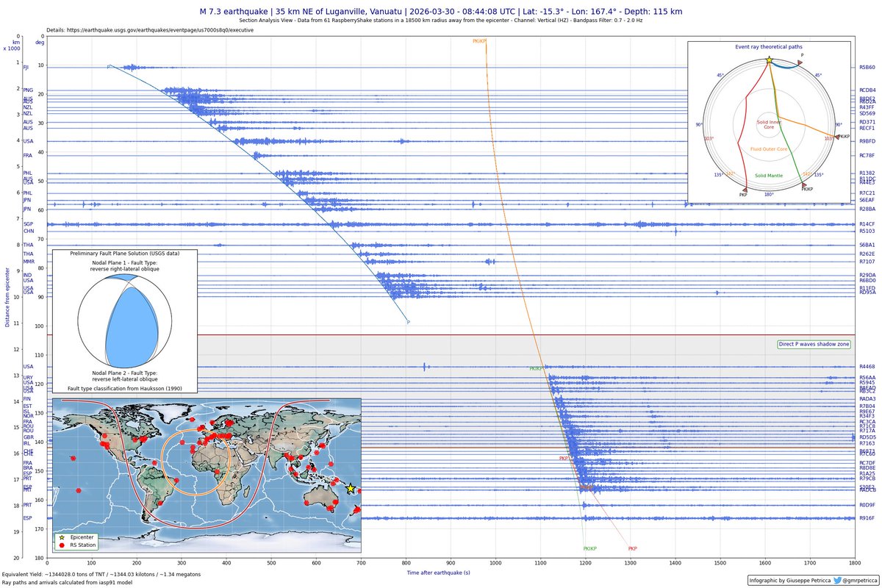Click station code R5103

point(867,231)
